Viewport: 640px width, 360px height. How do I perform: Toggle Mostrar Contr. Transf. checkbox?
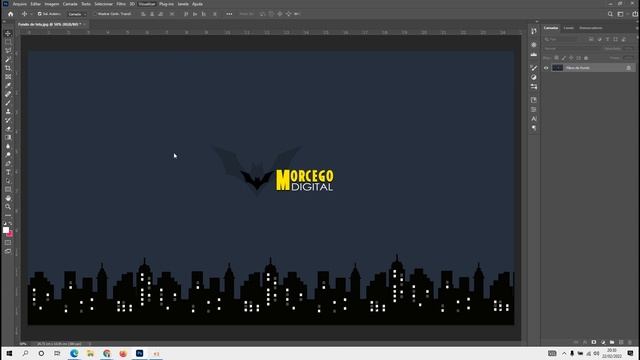click(95, 14)
